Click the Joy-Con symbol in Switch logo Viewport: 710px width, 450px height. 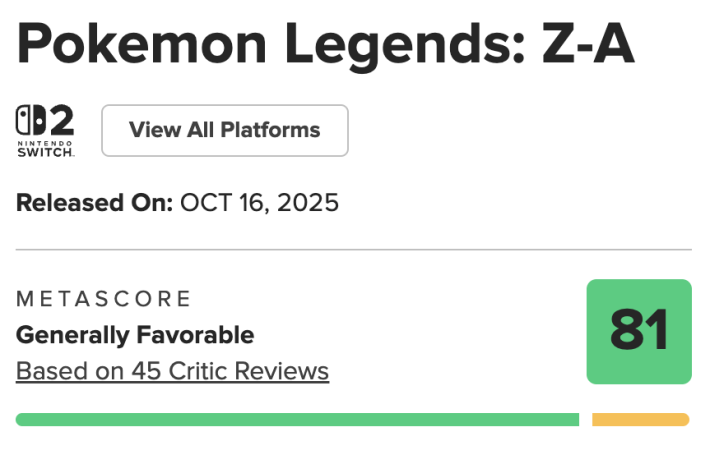tap(31, 122)
